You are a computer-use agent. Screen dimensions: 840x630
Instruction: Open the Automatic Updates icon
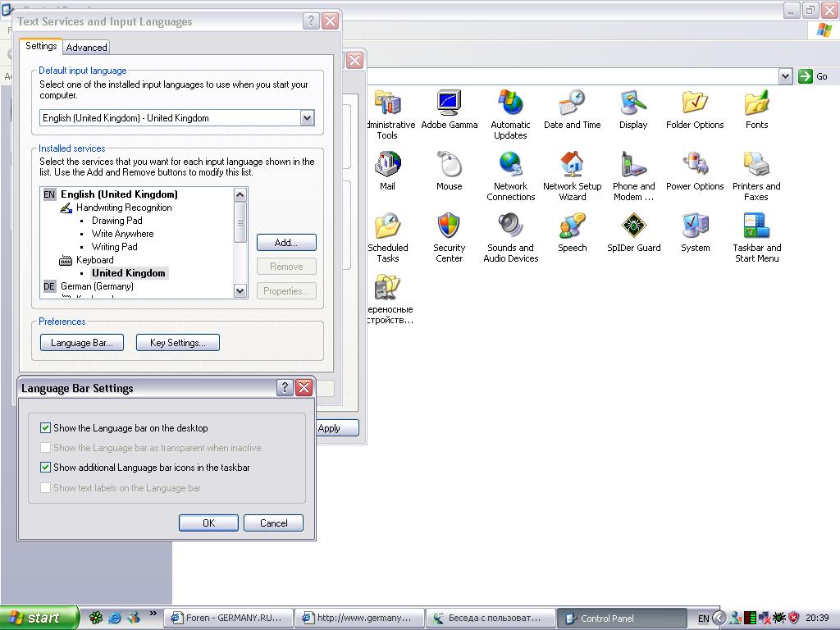510,104
